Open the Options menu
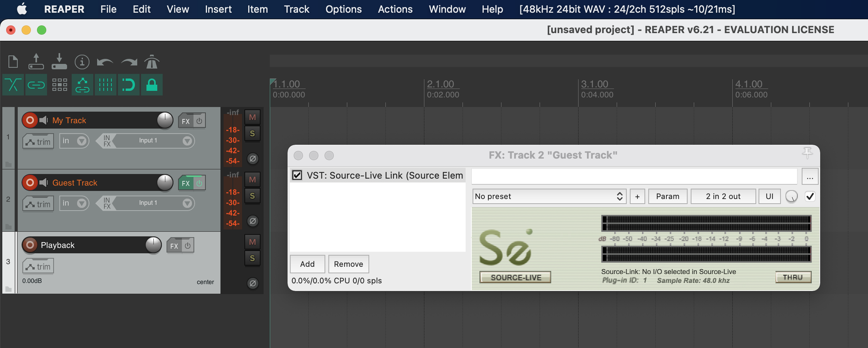Image resolution: width=868 pixels, height=348 pixels. click(343, 9)
